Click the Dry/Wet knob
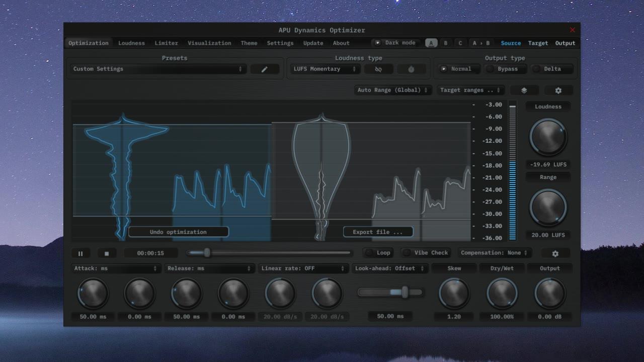 point(502,294)
